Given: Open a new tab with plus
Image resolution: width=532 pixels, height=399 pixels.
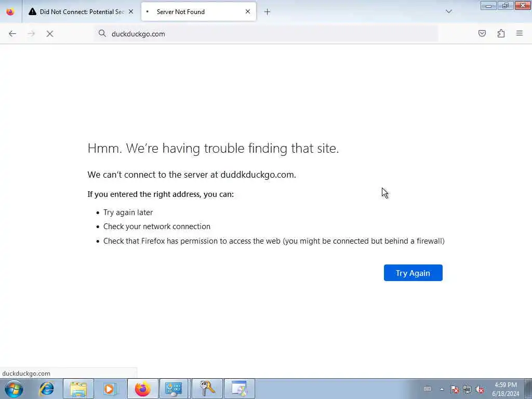Looking at the screenshot, I should 268,12.
